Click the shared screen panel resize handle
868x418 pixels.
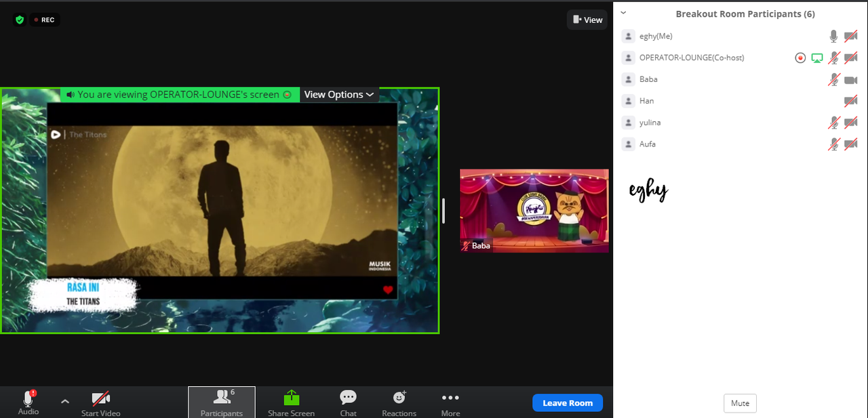click(443, 211)
